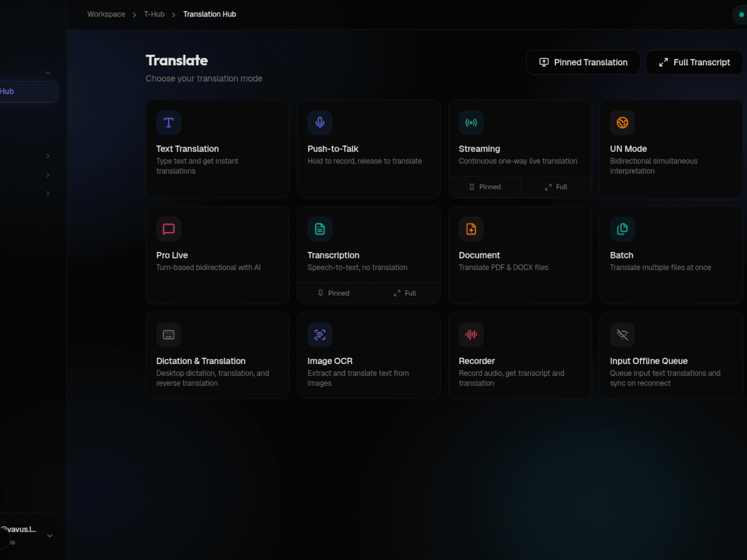
Task: Open the Full Transcript button
Action: pyautogui.click(x=694, y=63)
